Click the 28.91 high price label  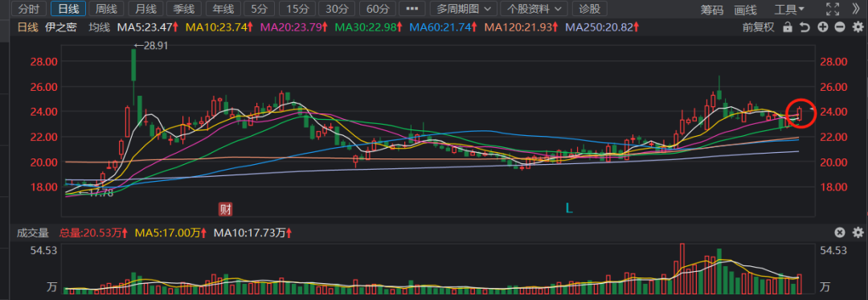tap(150, 45)
